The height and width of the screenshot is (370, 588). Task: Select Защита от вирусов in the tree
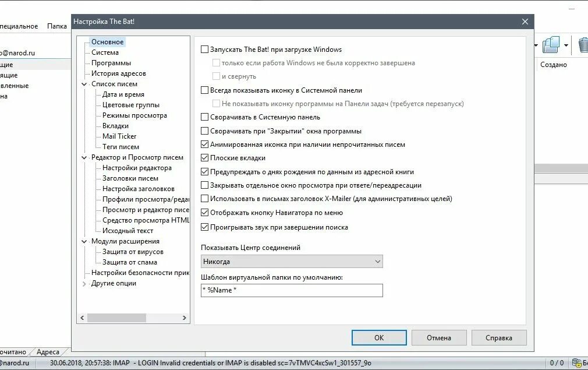tap(133, 252)
